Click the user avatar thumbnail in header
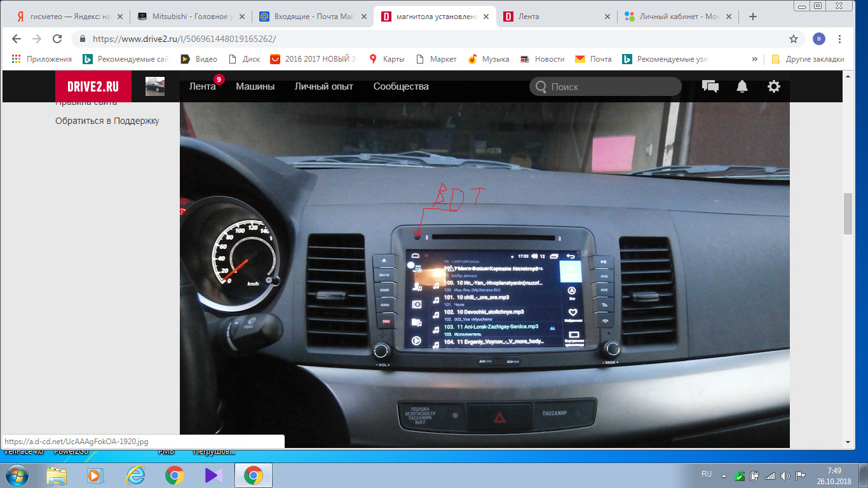The height and width of the screenshot is (488, 868). click(155, 86)
